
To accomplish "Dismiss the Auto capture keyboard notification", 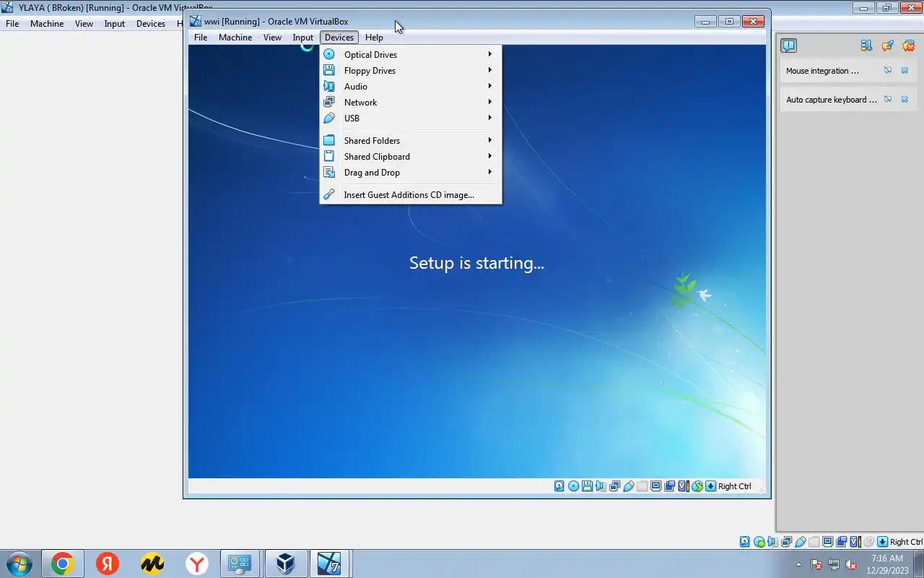I will pyautogui.click(x=905, y=100).
